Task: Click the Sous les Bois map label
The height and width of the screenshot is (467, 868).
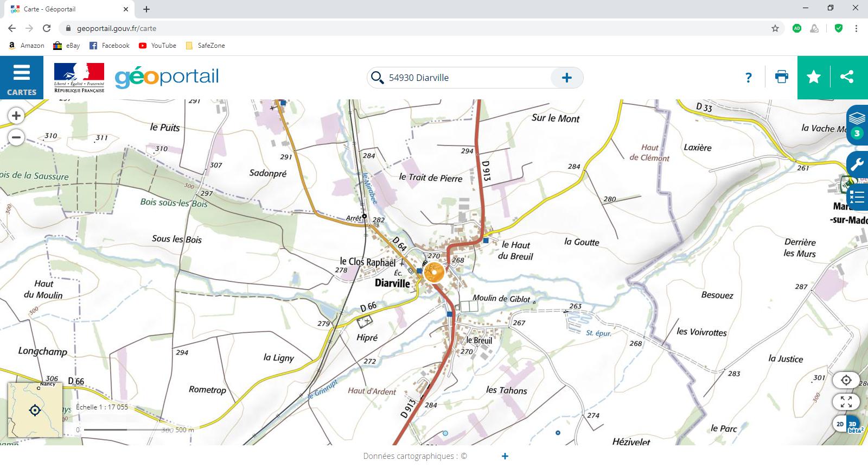Action: [177, 239]
